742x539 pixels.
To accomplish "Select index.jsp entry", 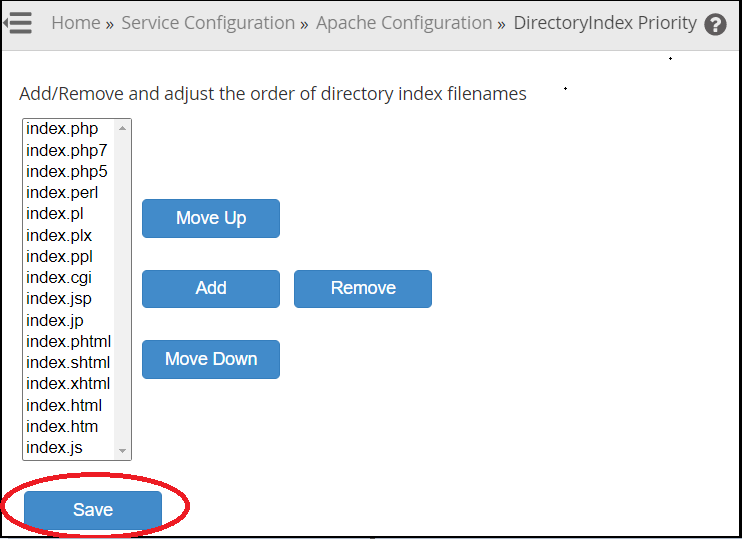I will tap(69, 299).
